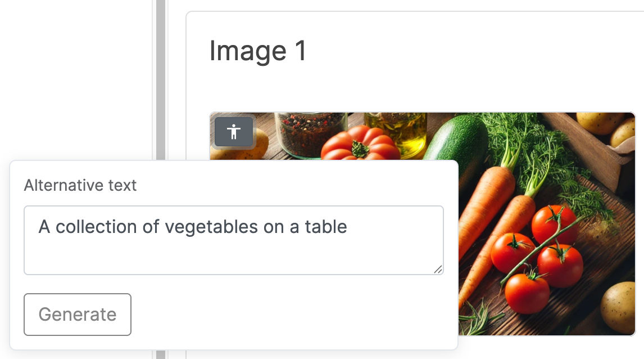The image size is (644, 359).
Task: Click the Alternative text label
Action: pyautogui.click(x=79, y=185)
